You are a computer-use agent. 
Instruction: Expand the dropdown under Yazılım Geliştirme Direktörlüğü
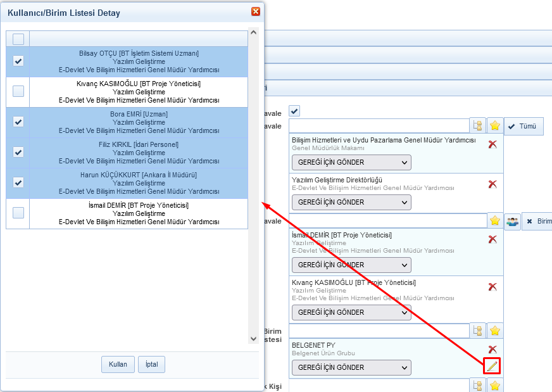tap(351, 202)
